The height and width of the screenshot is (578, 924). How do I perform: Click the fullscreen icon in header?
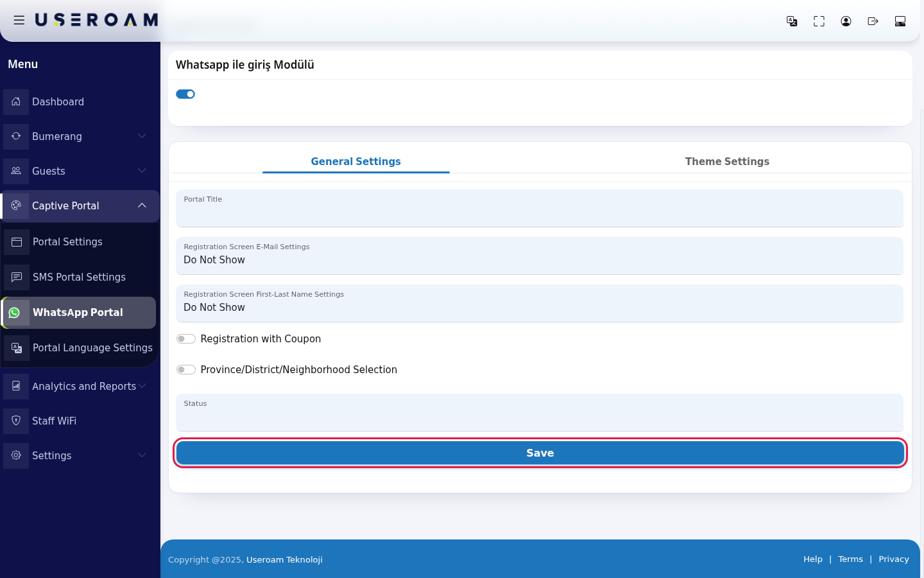click(x=819, y=21)
